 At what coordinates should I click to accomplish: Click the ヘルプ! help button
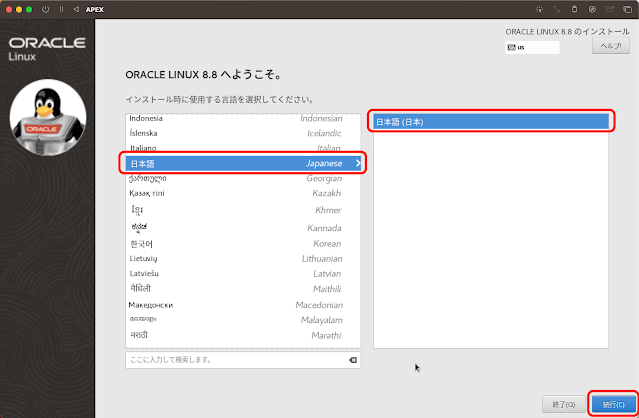pyautogui.click(x=610, y=46)
